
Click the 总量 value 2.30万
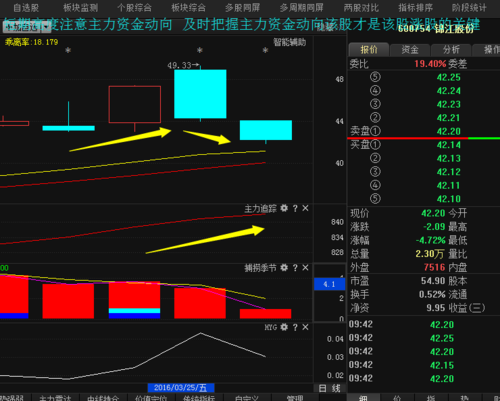pos(430,254)
